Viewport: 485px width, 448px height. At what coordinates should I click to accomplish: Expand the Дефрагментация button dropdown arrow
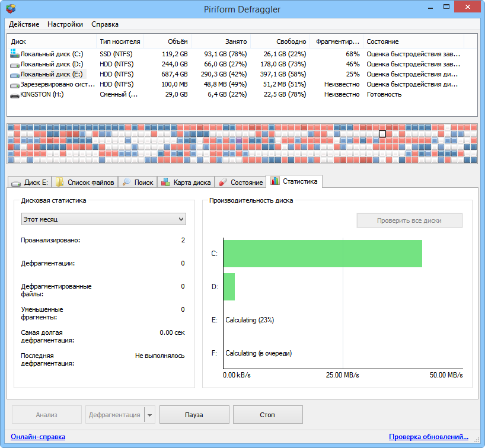click(x=149, y=415)
